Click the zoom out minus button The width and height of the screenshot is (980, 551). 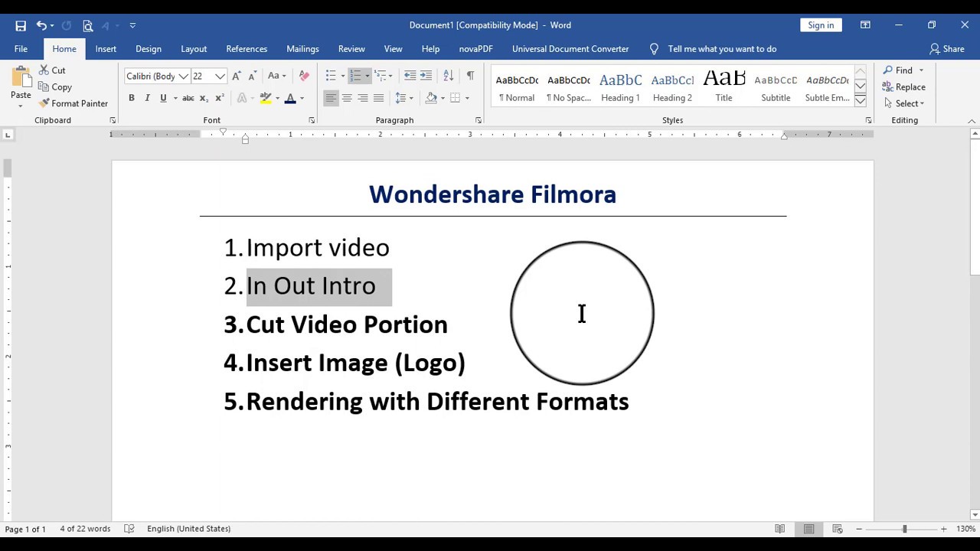pyautogui.click(x=859, y=529)
